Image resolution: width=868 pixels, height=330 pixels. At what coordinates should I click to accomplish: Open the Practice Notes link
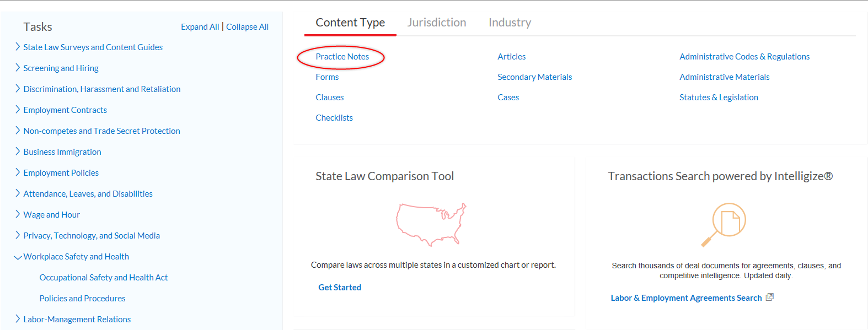(342, 57)
